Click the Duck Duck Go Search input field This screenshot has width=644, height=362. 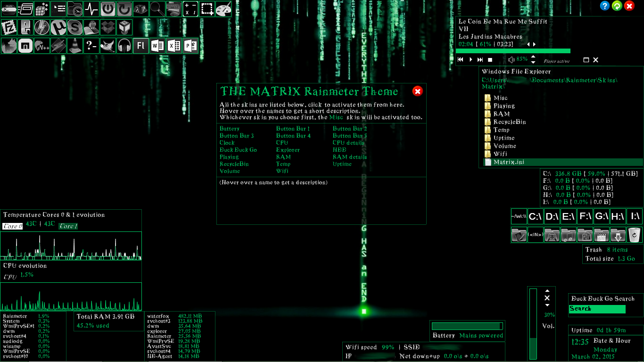click(597, 309)
